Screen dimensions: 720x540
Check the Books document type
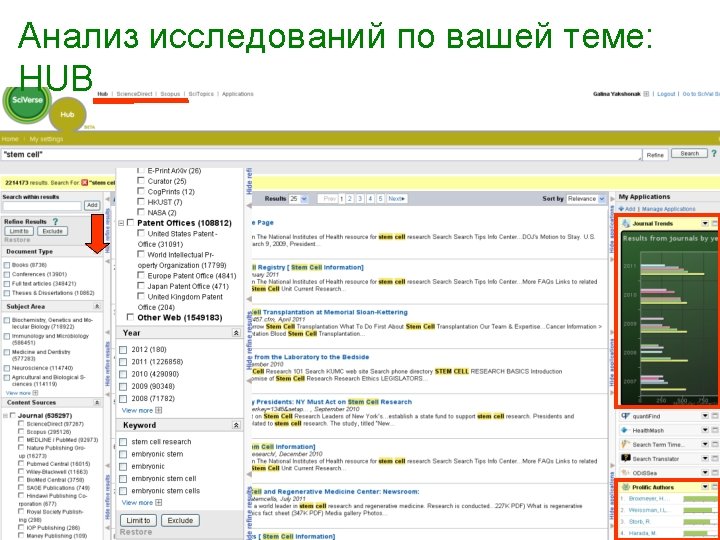(7, 265)
